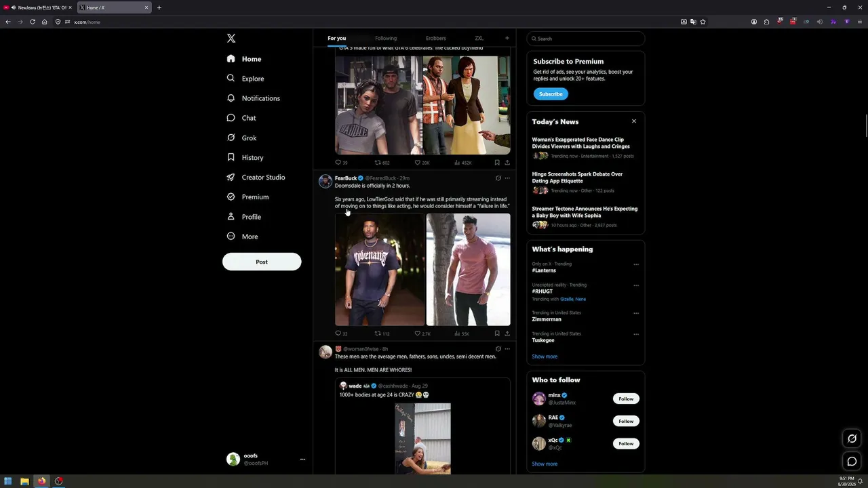
Task: Open the floating Grok button
Action: [852, 439]
